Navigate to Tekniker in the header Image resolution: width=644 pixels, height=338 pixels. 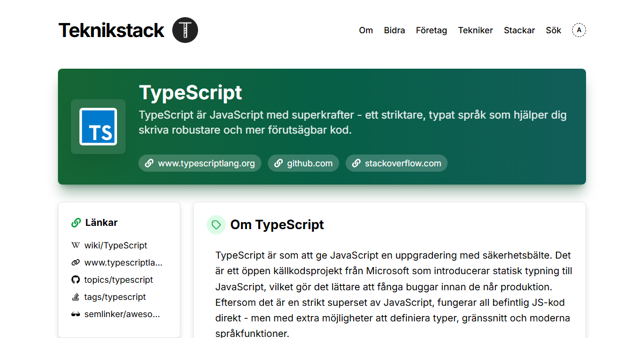[475, 30]
